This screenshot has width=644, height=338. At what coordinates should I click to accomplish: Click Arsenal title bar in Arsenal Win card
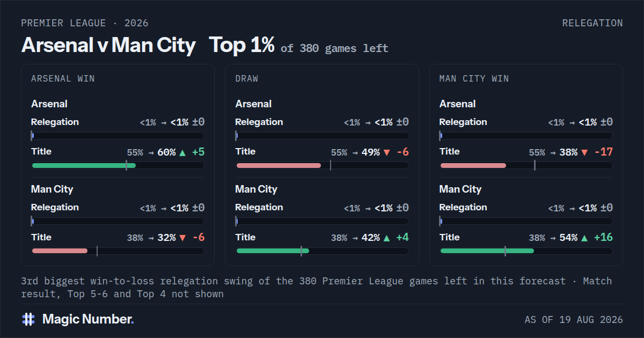pyautogui.click(x=118, y=165)
